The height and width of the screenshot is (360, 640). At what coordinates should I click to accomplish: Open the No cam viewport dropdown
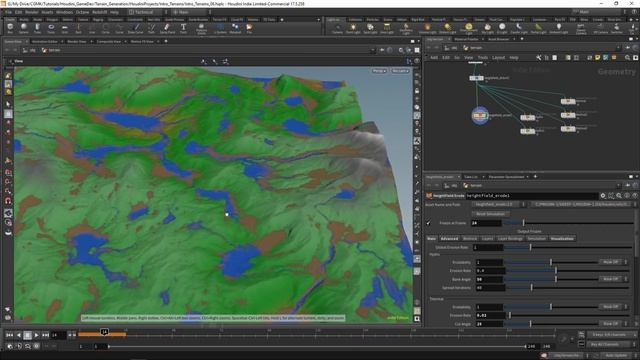tap(400, 71)
